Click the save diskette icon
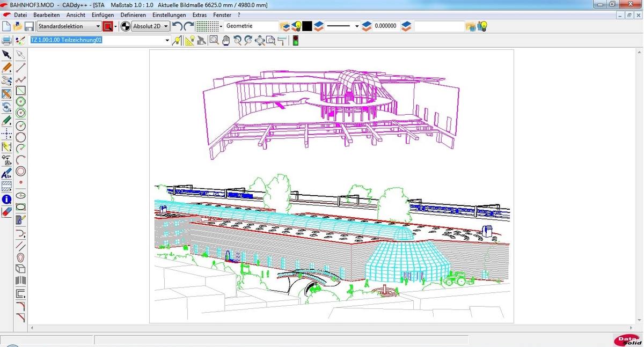 pos(29,26)
